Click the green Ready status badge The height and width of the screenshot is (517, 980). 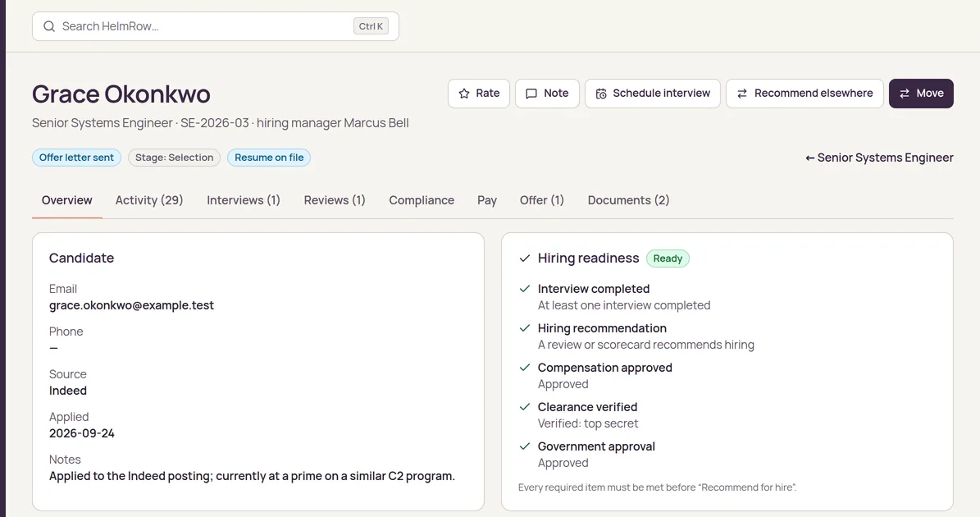[x=668, y=258]
